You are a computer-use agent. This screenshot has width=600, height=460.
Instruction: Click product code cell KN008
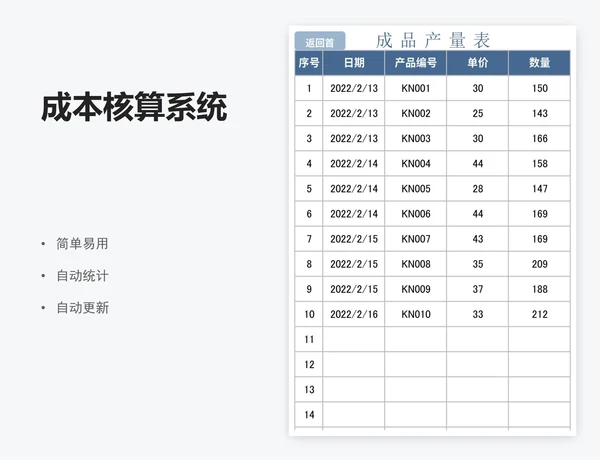pos(416,264)
